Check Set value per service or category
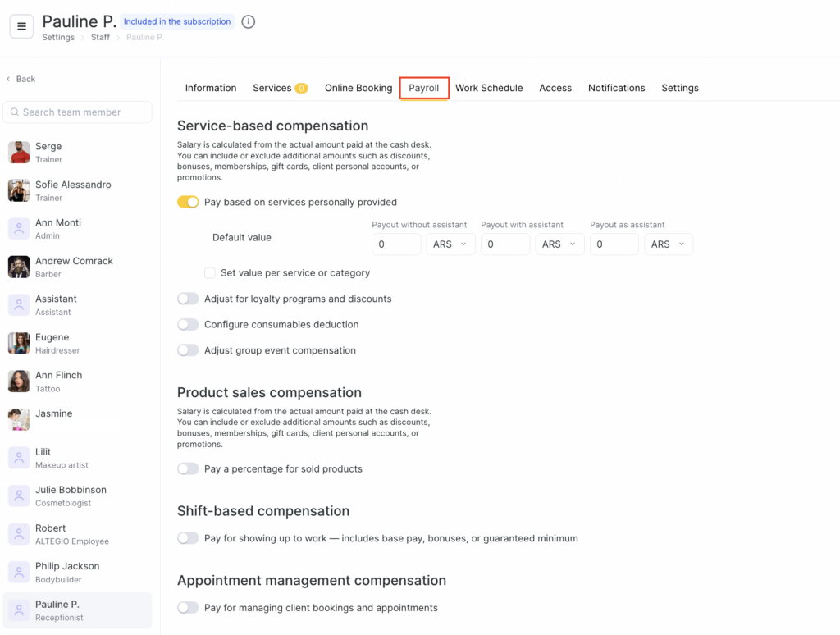Image resolution: width=840 pixels, height=635 pixels. click(210, 272)
